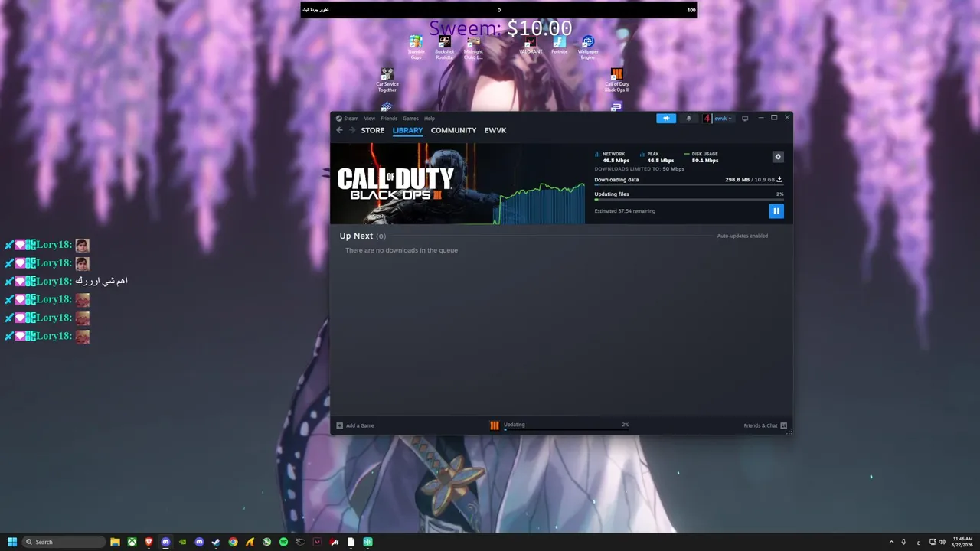Open Buckshot Roulette desktop shortcut
This screenshot has width=980, height=551.
tap(444, 47)
